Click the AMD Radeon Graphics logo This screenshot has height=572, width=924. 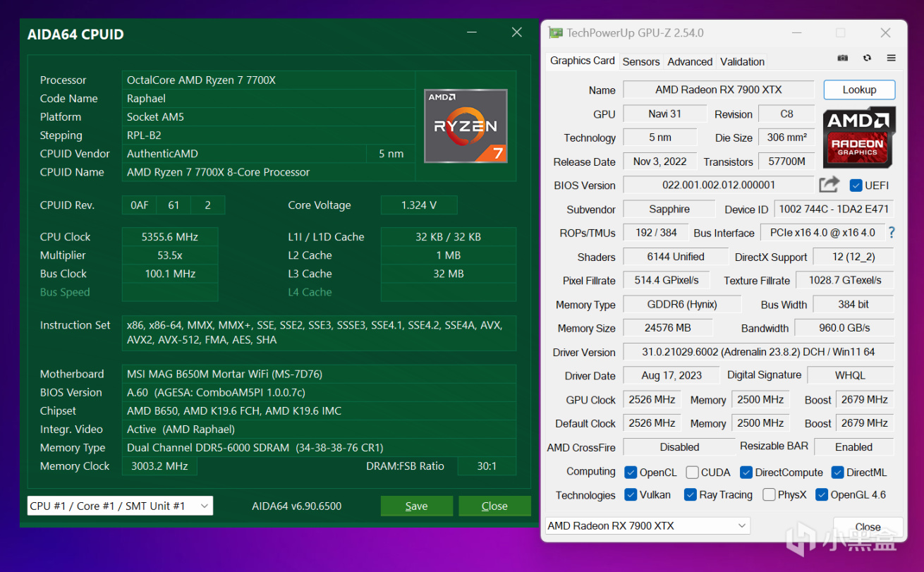coord(859,138)
